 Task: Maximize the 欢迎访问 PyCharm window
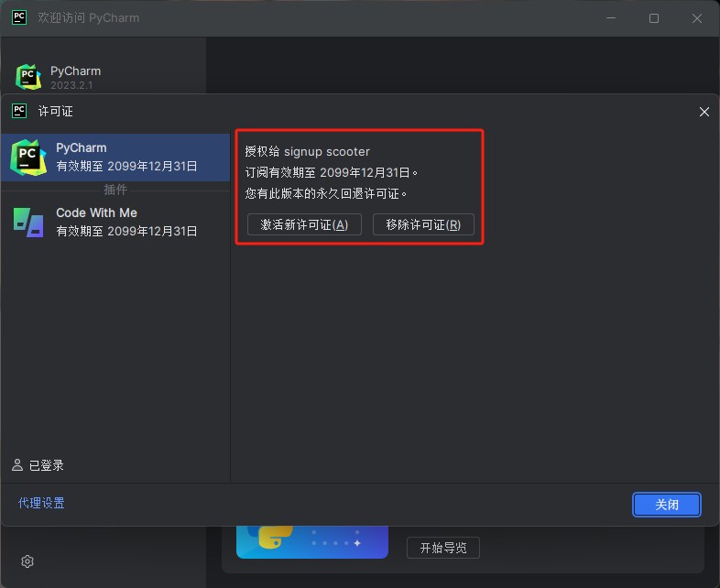click(654, 18)
